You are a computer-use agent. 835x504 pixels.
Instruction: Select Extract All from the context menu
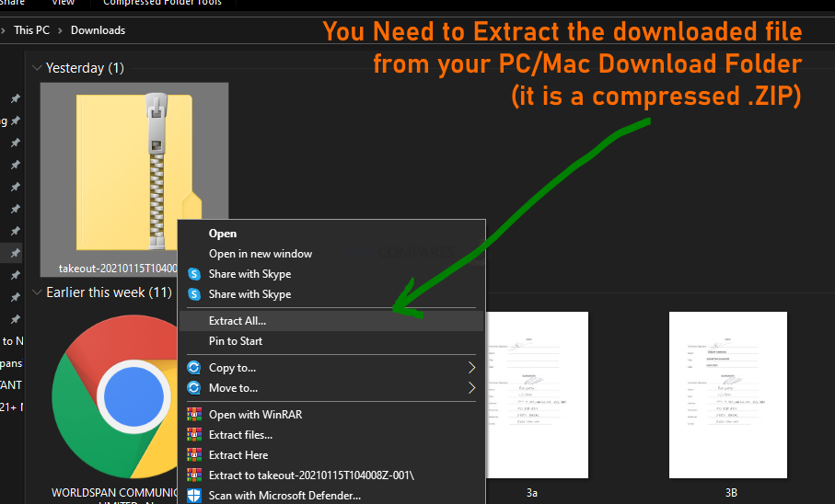[x=331, y=321]
